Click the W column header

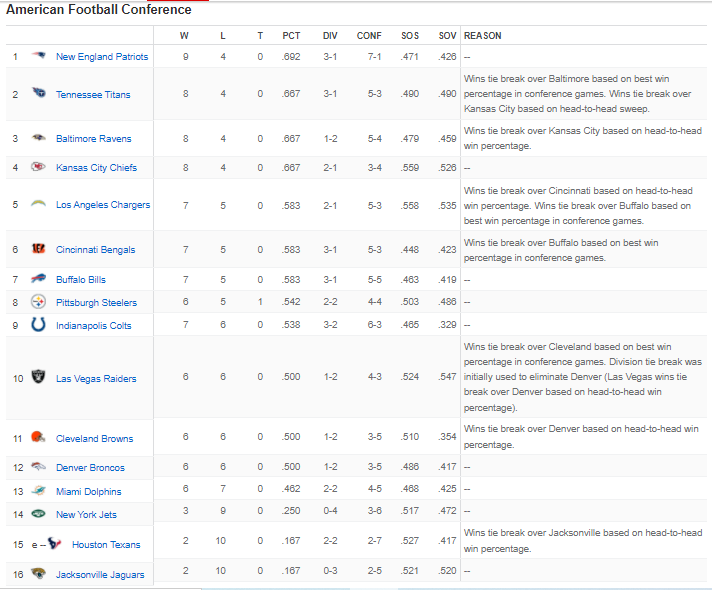click(184, 36)
